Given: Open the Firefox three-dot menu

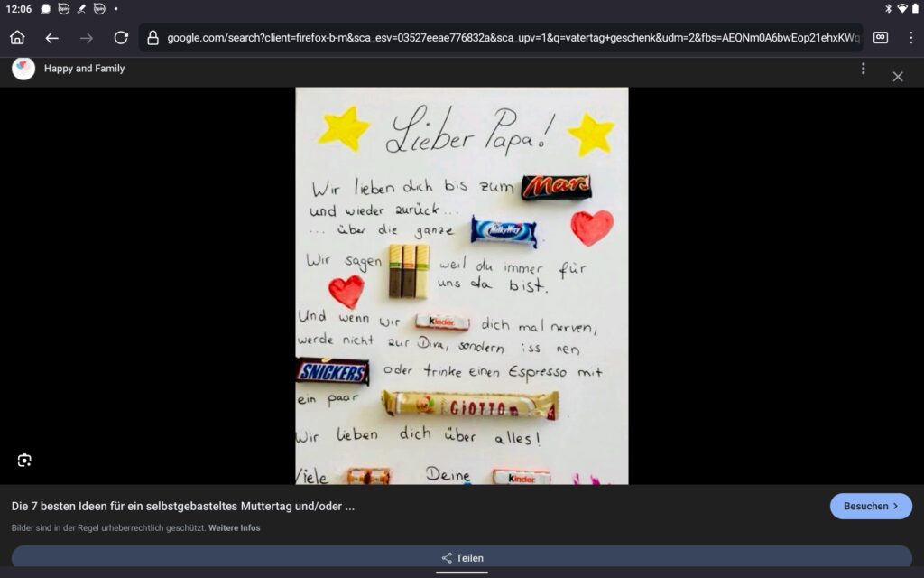Looking at the screenshot, I should coord(910,38).
